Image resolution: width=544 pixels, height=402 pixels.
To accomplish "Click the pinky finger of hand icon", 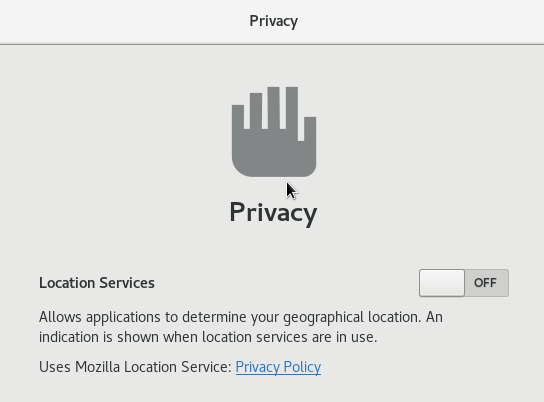I will coord(238,117).
